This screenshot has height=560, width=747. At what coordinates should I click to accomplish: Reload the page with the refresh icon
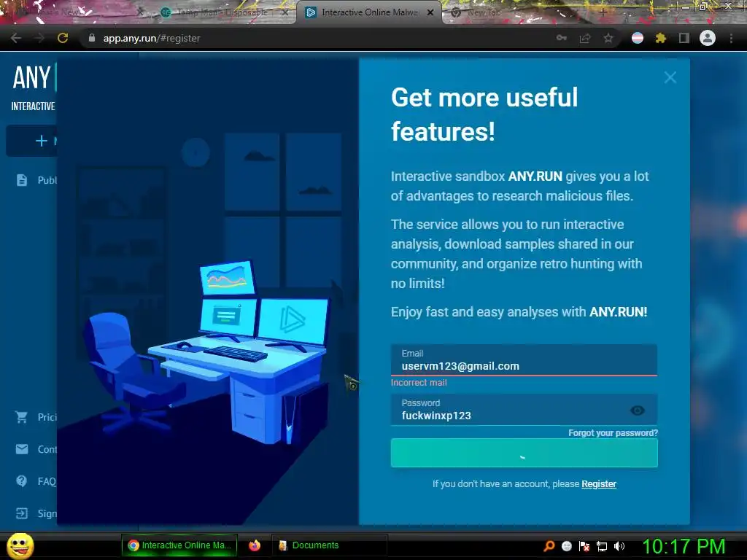[x=63, y=38]
